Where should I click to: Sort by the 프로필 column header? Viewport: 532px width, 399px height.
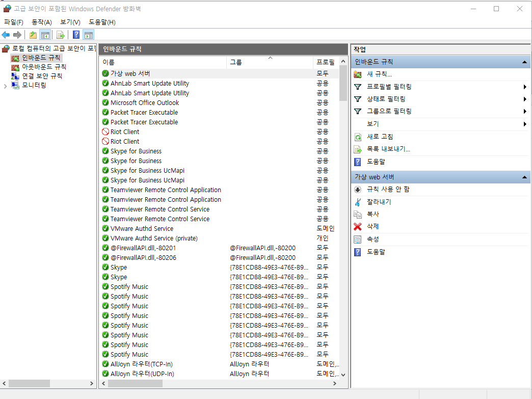click(x=326, y=62)
